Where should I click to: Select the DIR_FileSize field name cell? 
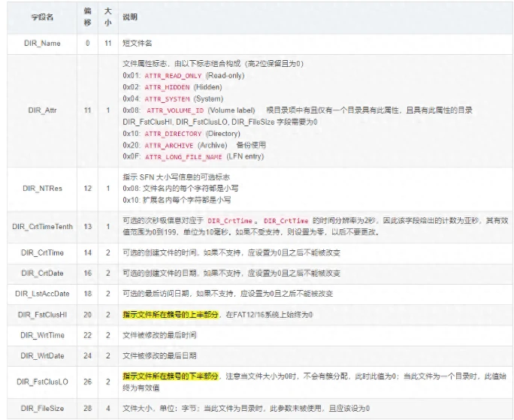44,407
